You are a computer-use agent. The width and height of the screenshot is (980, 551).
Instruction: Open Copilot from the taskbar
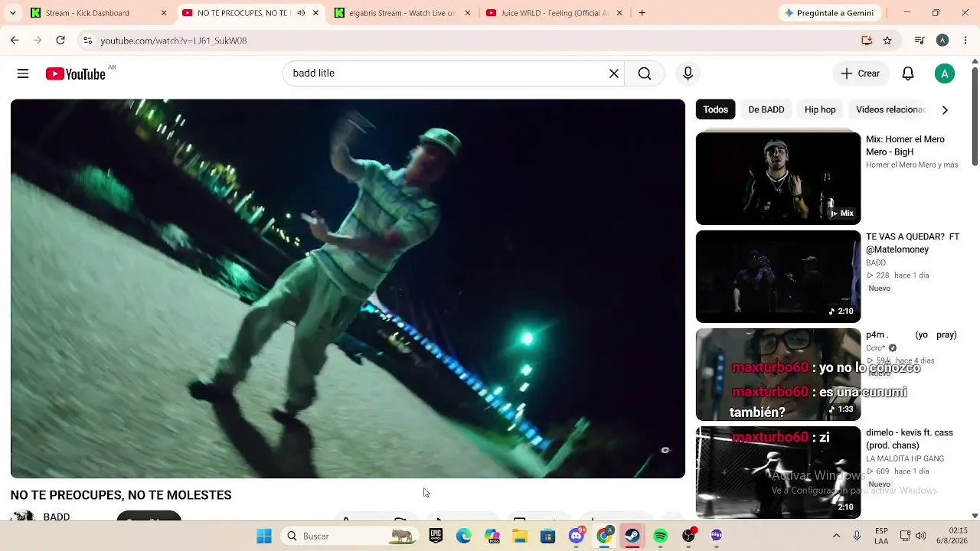click(x=492, y=536)
